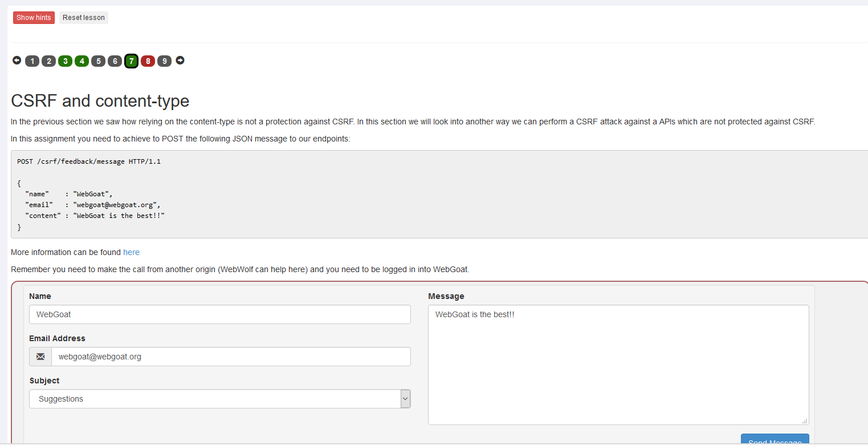Viewport: 868px width, 445px height.
Task: Open lesson page 6
Action: point(115,61)
